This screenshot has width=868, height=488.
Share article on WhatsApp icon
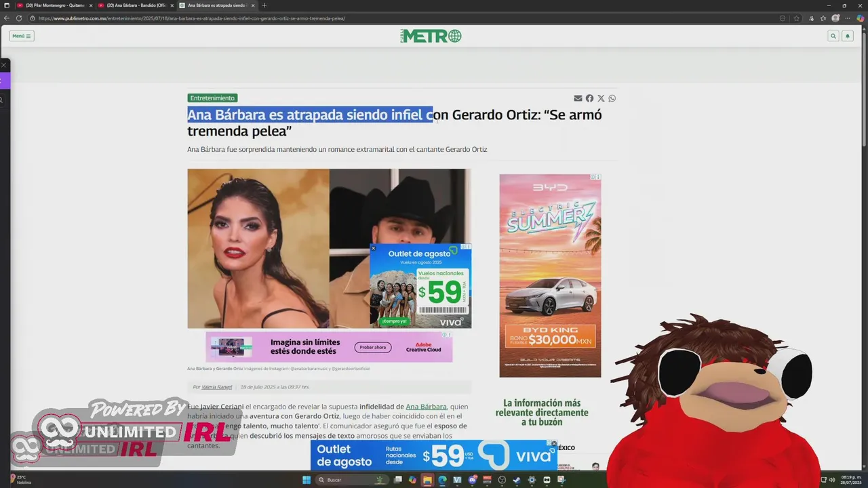(x=612, y=98)
